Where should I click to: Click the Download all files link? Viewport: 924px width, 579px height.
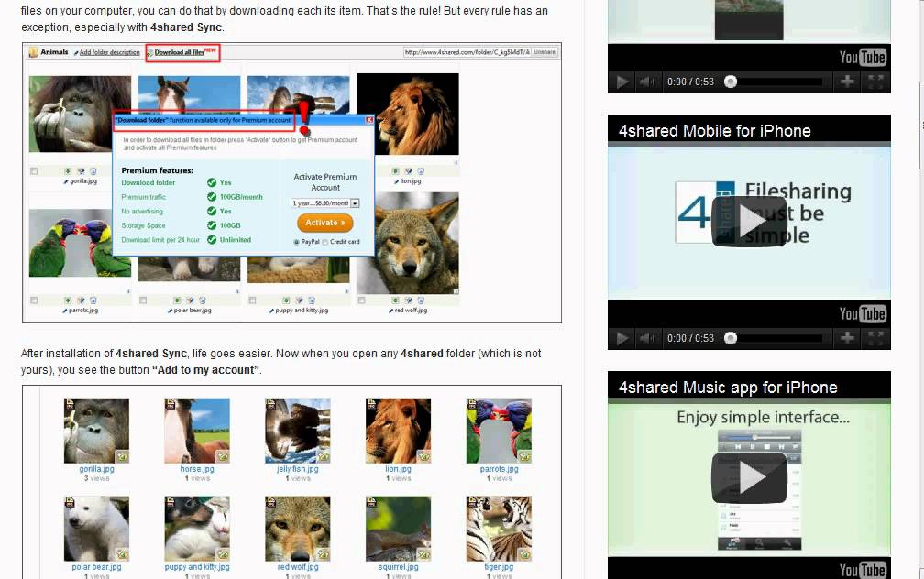(179, 52)
